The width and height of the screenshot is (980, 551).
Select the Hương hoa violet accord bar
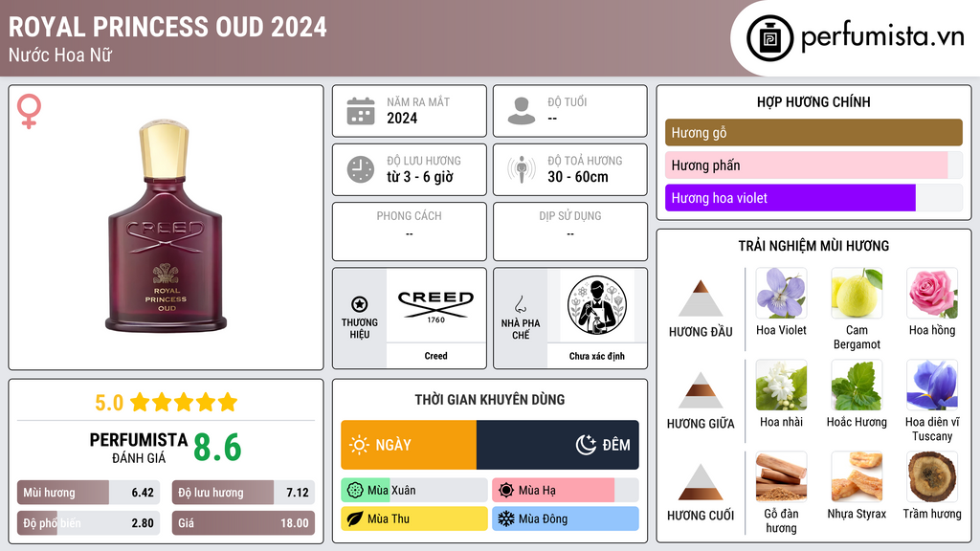coord(813,197)
